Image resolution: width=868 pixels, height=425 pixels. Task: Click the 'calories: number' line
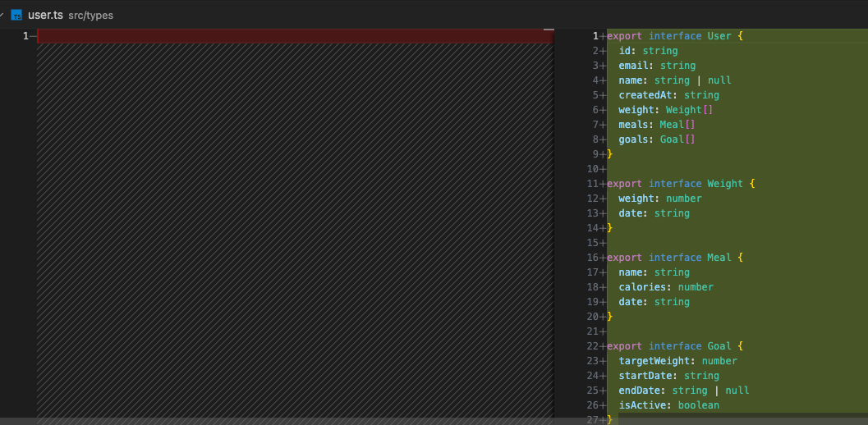666,286
